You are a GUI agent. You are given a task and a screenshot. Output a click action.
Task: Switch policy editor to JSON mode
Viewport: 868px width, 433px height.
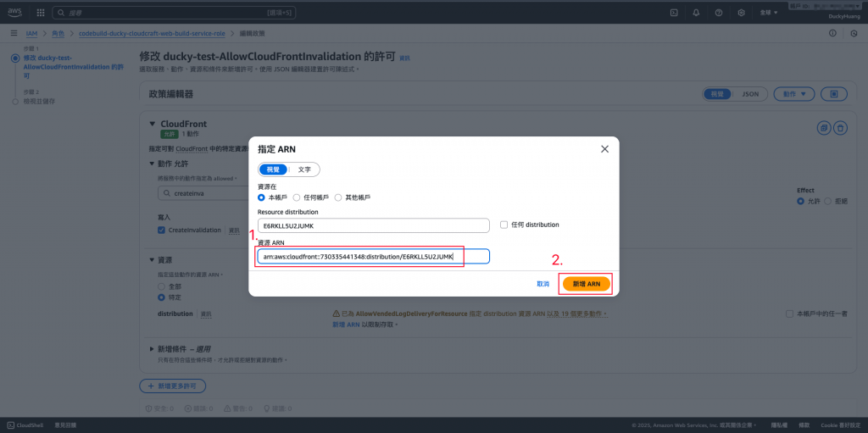[750, 94]
